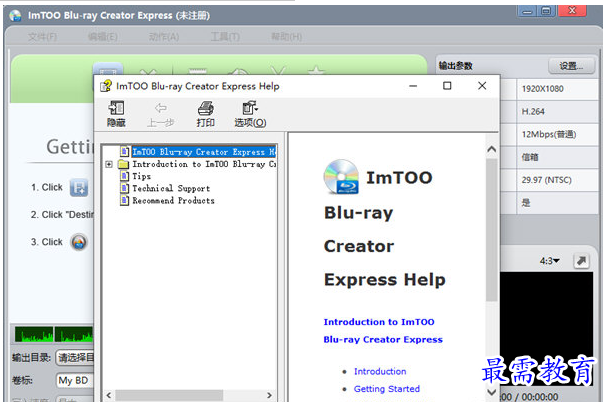Screen dimensions: 603x402
Task: Click left arrow of the tree horizontal scrollbar
Action: click(109, 395)
